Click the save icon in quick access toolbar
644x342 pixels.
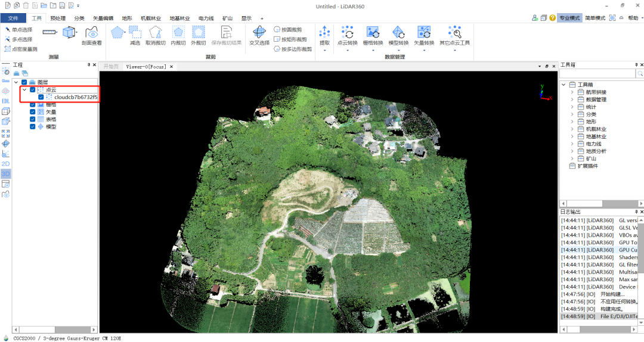tap(62, 6)
